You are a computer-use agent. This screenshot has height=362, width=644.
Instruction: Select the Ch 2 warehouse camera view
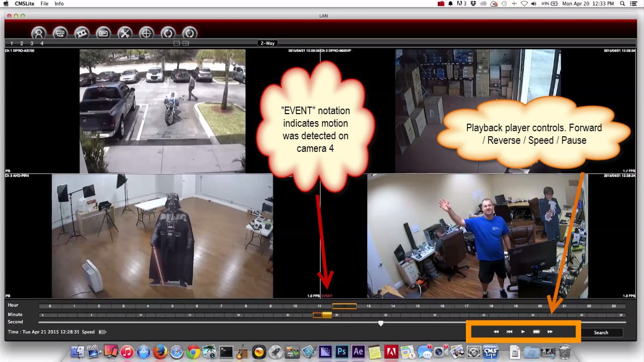click(478, 111)
